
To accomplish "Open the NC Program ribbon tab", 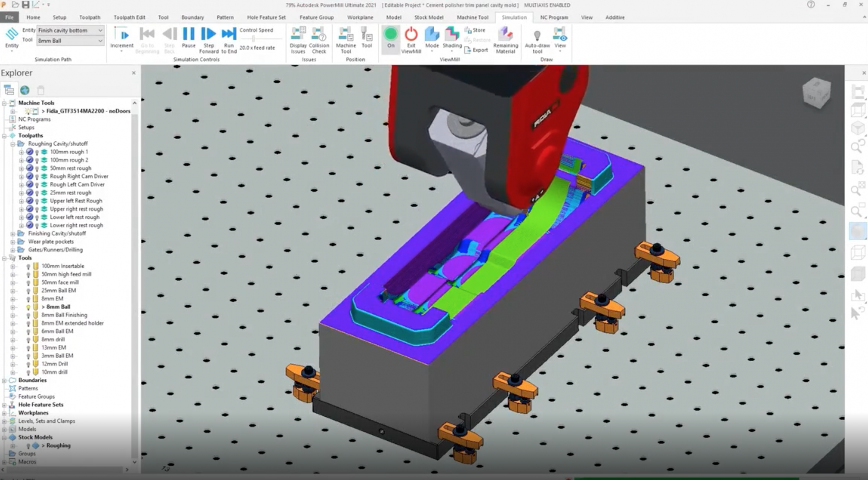I will pyautogui.click(x=554, y=17).
